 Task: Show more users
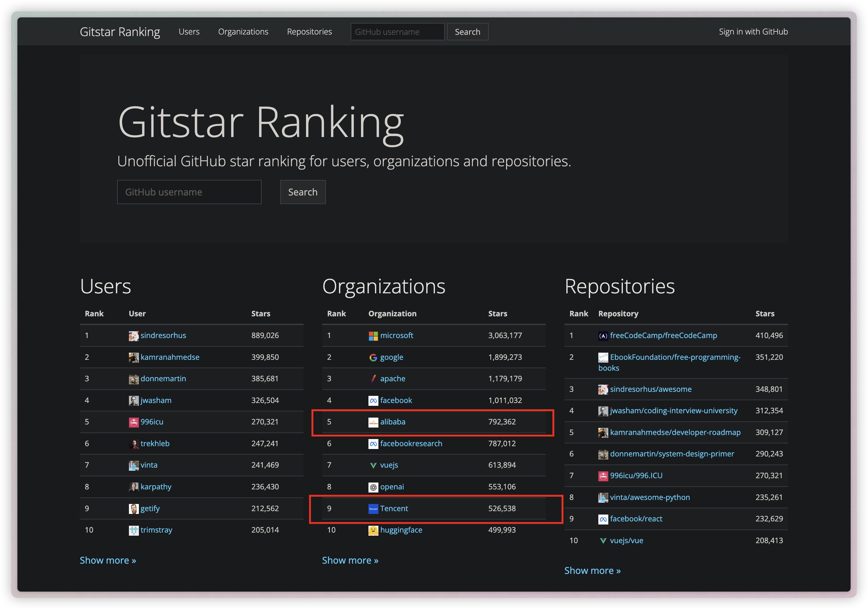tap(108, 560)
